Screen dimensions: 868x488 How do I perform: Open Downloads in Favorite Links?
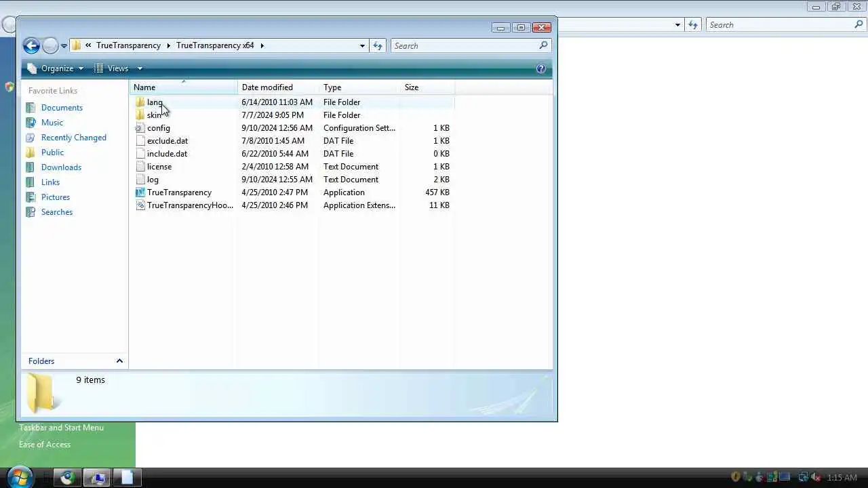tap(61, 167)
